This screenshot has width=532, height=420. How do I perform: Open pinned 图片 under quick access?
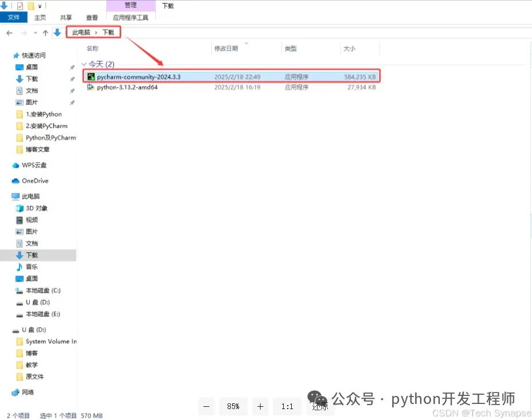point(32,102)
